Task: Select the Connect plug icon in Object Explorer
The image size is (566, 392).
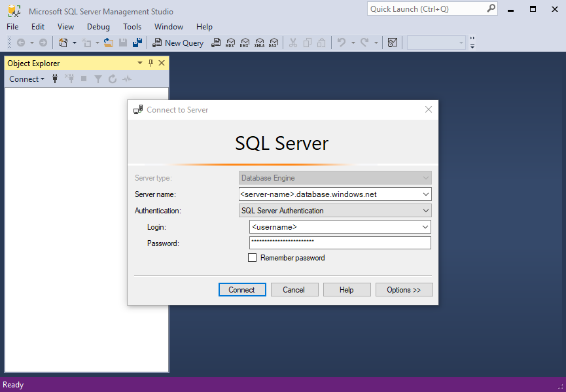Action: (54, 79)
